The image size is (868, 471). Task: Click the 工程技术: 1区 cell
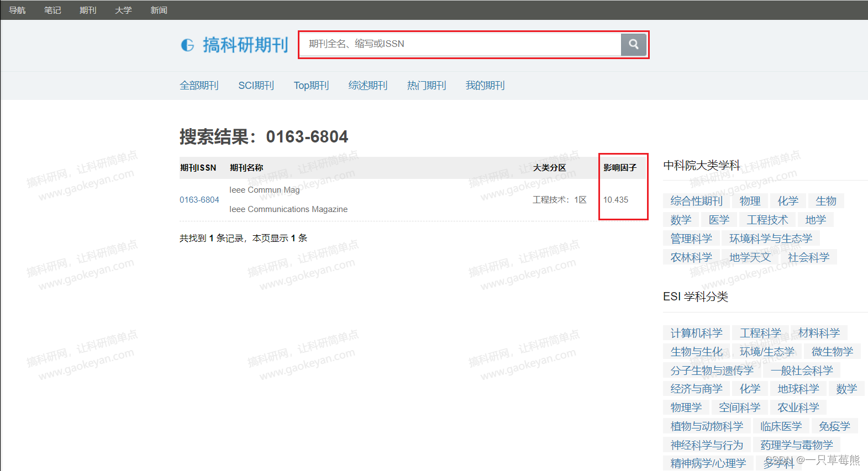click(560, 200)
